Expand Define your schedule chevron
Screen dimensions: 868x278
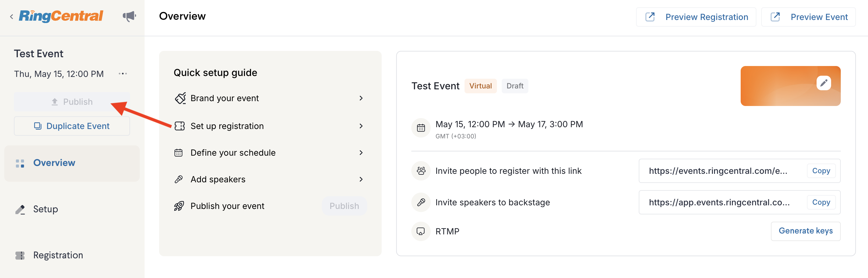(x=361, y=153)
